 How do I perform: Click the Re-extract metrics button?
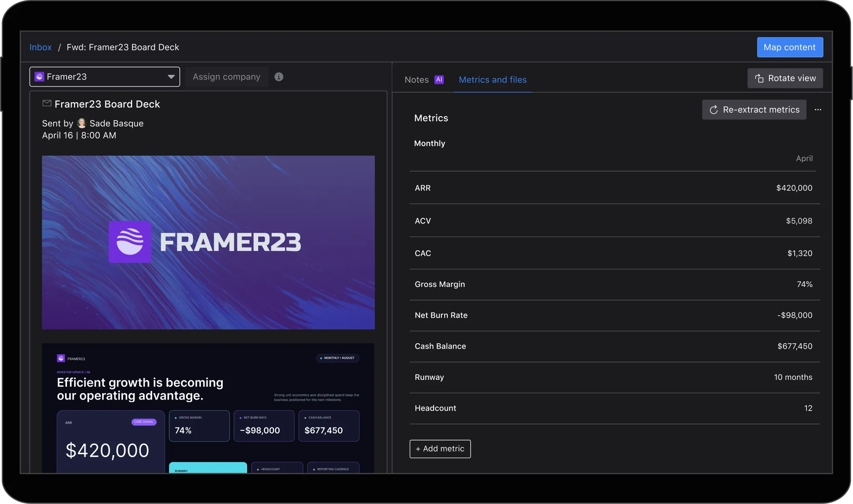click(x=754, y=110)
